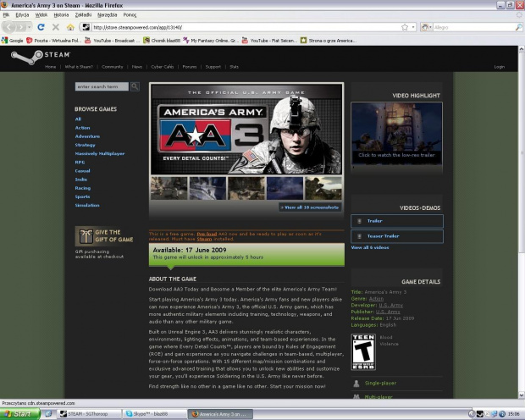The width and height of the screenshot is (525, 420).
Task: Click the Single-player person icon
Action: (356, 383)
